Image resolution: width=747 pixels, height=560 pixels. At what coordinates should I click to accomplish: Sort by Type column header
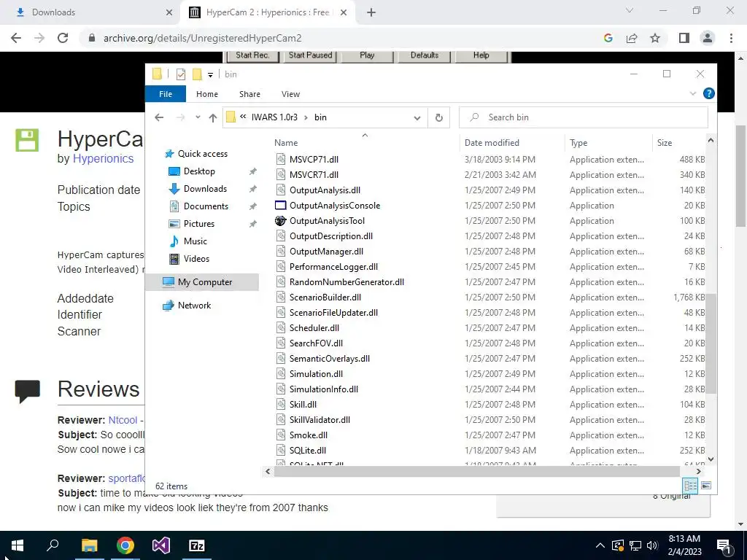coord(578,143)
